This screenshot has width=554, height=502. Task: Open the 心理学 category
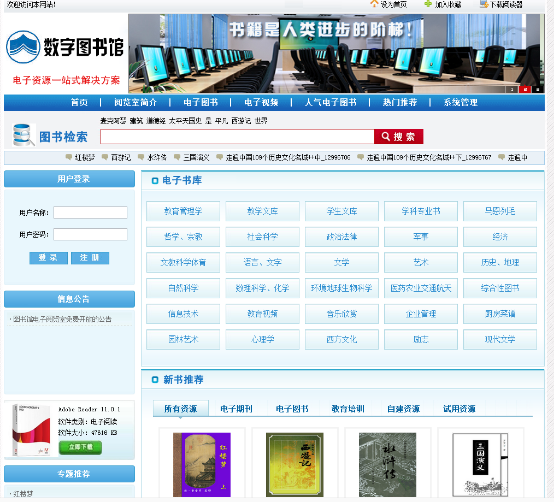263,339
